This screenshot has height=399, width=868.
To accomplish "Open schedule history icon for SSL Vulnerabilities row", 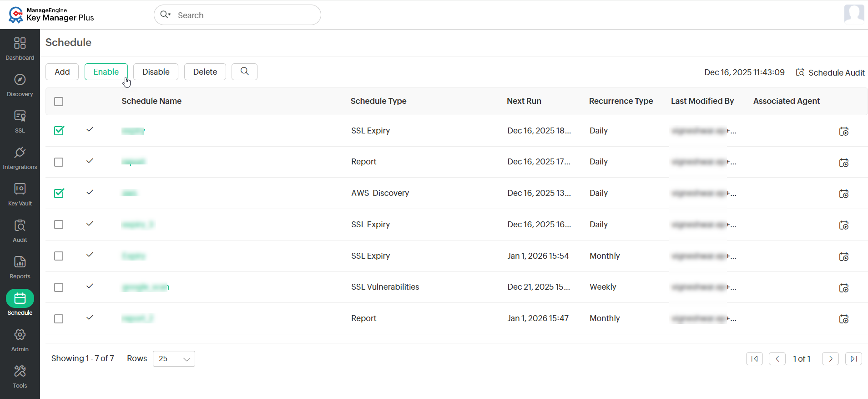I will coord(843,288).
